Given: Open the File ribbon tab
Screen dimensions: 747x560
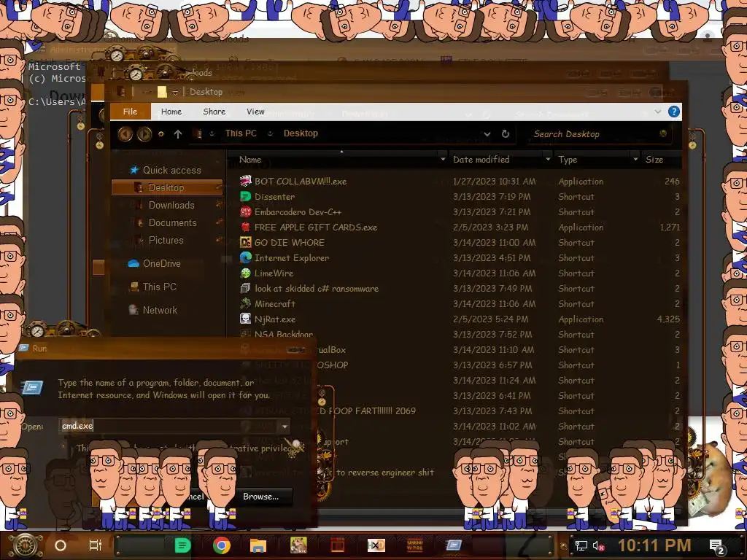Looking at the screenshot, I should tap(130, 112).
